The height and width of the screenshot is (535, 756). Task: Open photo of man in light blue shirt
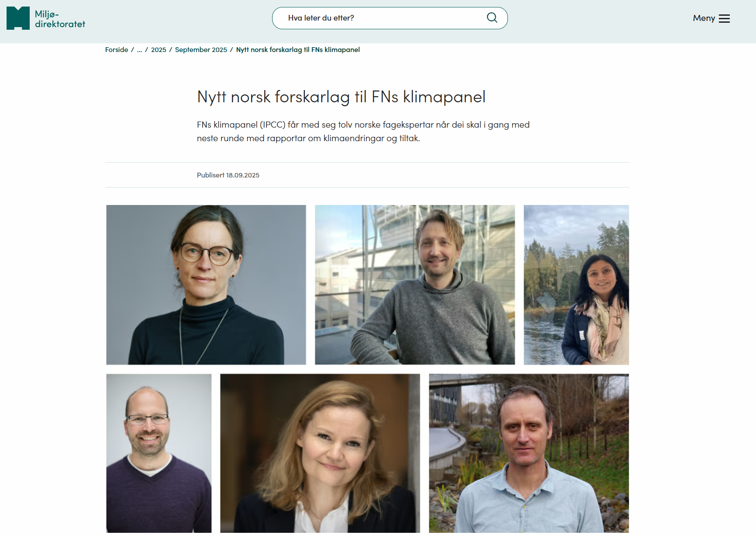pyautogui.click(x=529, y=453)
